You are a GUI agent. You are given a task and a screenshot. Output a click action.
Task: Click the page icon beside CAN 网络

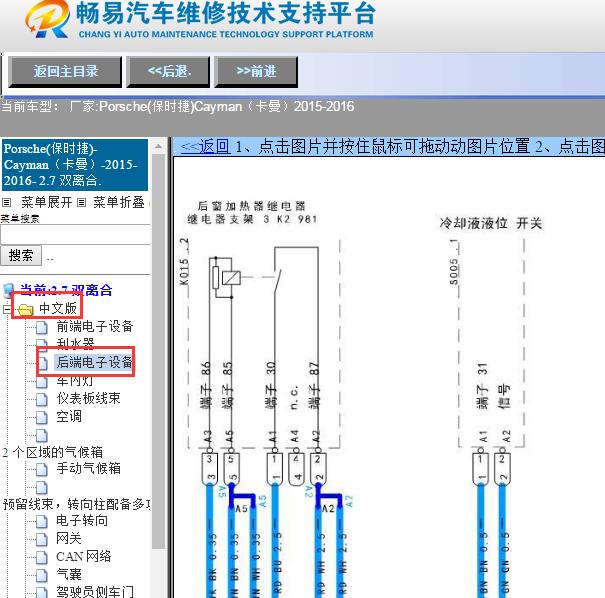(x=42, y=558)
